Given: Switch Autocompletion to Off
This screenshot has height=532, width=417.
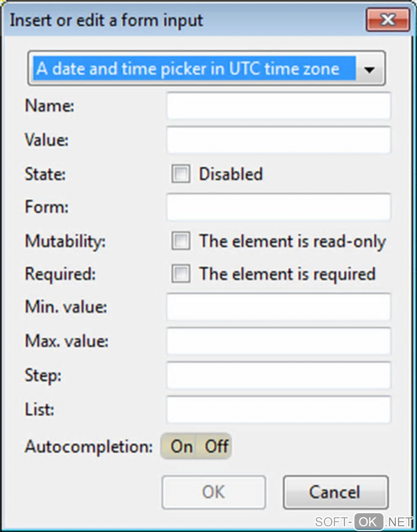Looking at the screenshot, I should point(216,446).
